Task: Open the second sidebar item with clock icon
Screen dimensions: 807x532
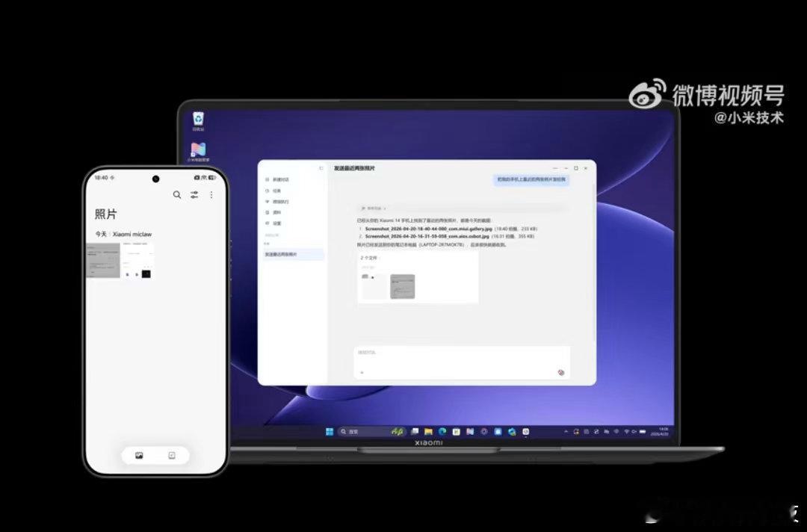Action: [x=273, y=191]
